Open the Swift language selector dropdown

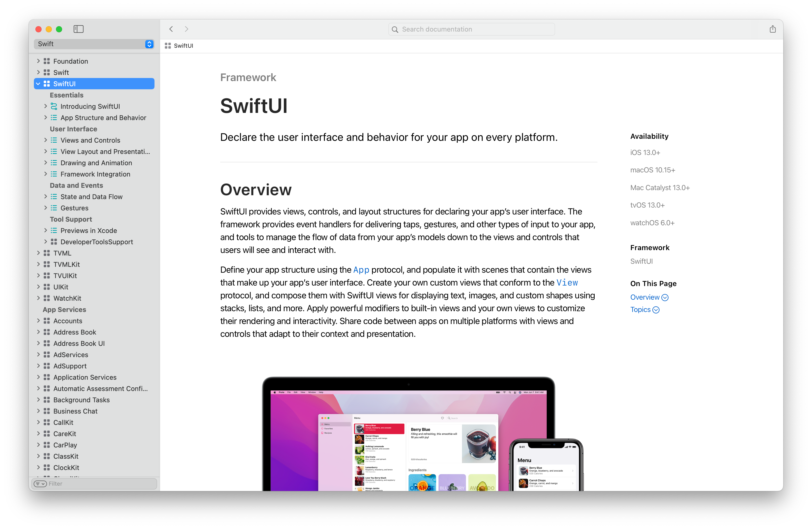coord(149,44)
